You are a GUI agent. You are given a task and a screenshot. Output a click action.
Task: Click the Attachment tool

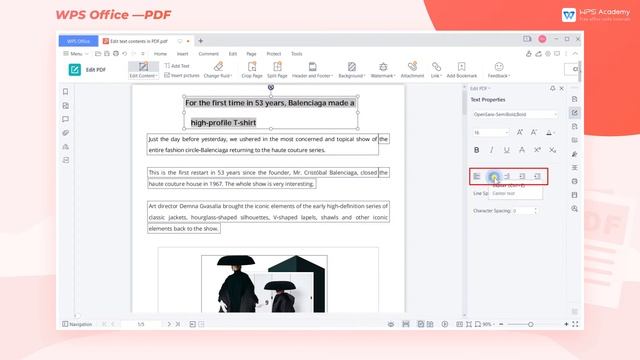tap(412, 70)
